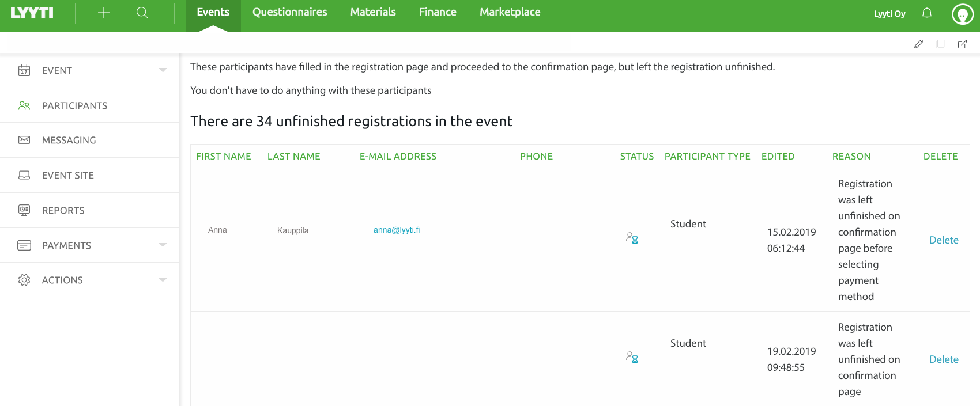This screenshot has width=980, height=406.
Task: Sort by REASON column header
Action: tap(851, 156)
